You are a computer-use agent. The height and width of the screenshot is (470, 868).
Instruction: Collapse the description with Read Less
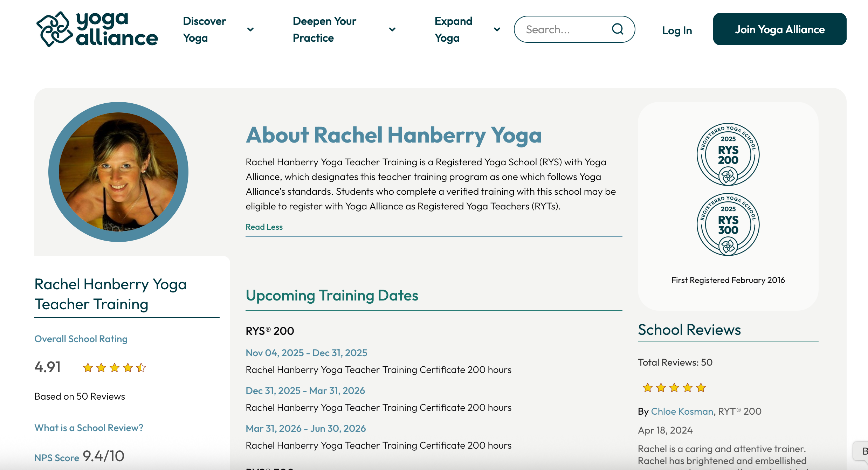pos(264,227)
